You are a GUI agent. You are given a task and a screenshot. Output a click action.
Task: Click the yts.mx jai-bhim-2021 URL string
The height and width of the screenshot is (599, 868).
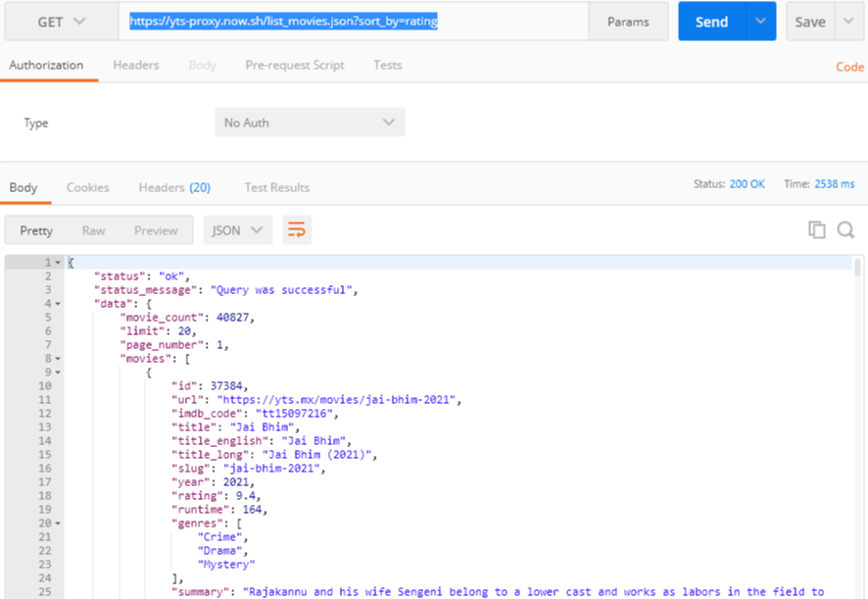pyautogui.click(x=336, y=400)
